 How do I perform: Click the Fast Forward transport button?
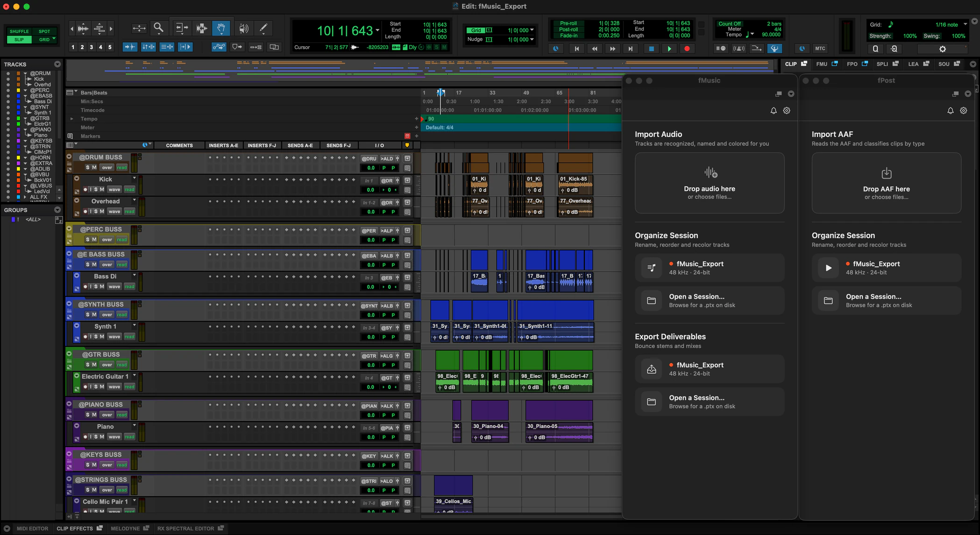coord(612,49)
